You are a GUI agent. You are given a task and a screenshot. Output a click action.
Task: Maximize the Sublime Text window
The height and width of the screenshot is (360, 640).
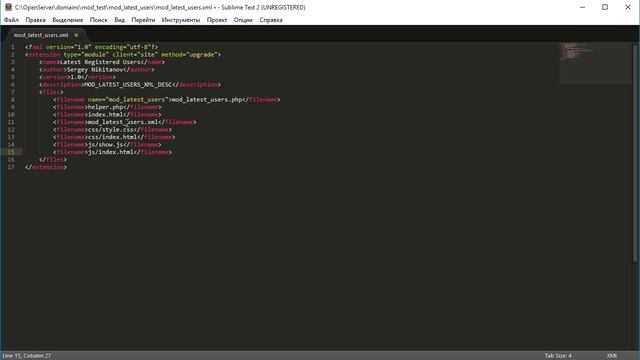(605, 7)
